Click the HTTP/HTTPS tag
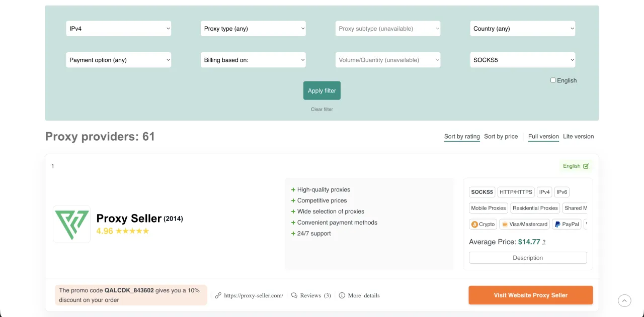The image size is (644, 317). click(516, 192)
